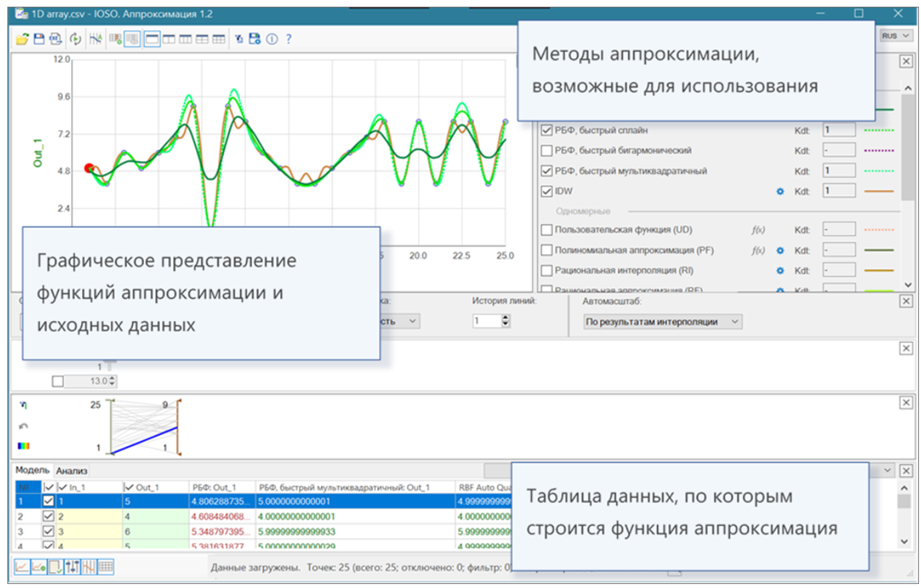The width and height of the screenshot is (921, 588).
Task: Switch to the Модель tab
Action: pos(32,470)
